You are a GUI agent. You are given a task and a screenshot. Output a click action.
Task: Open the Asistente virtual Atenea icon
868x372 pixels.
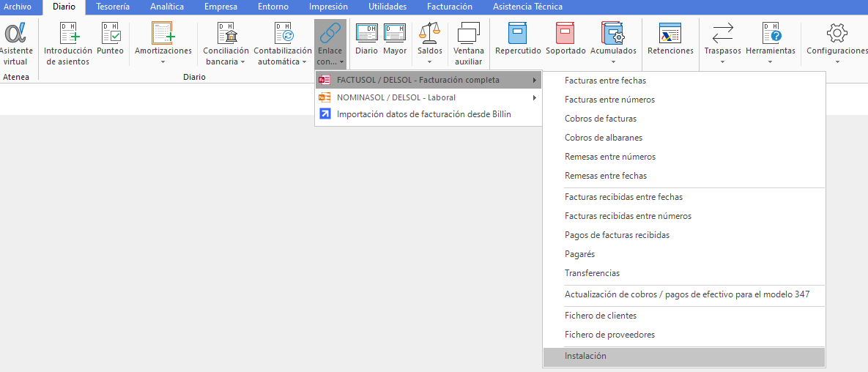point(15,34)
